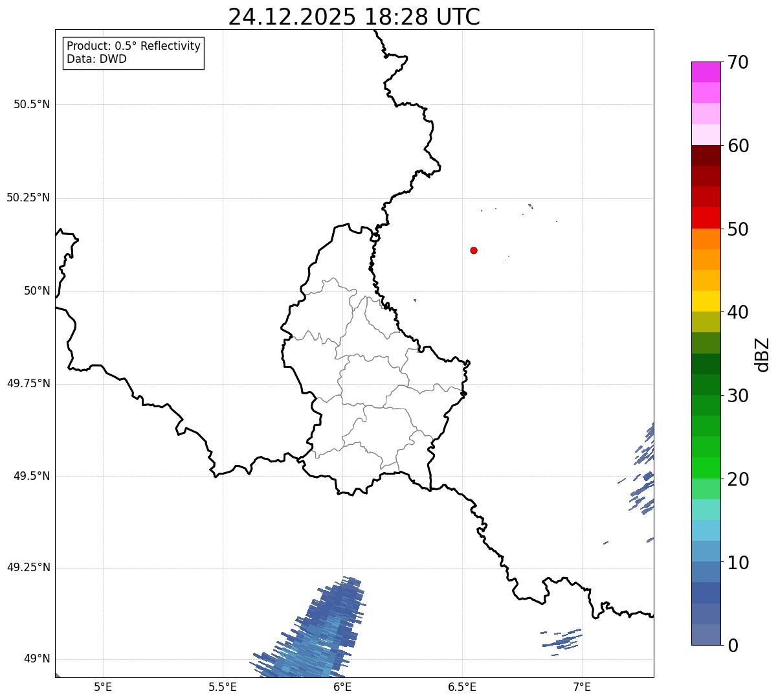Click the 49.75°N latitude label
Viewport: 778px width, 700px height.
pos(28,383)
